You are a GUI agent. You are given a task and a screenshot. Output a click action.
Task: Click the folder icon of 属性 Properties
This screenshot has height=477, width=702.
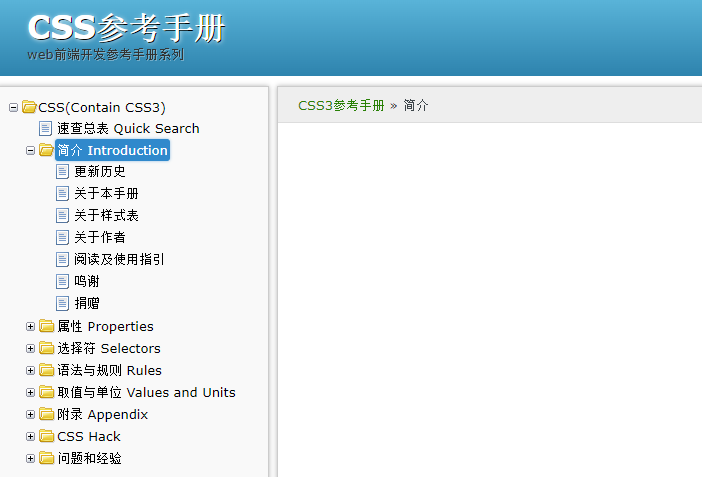point(46,326)
